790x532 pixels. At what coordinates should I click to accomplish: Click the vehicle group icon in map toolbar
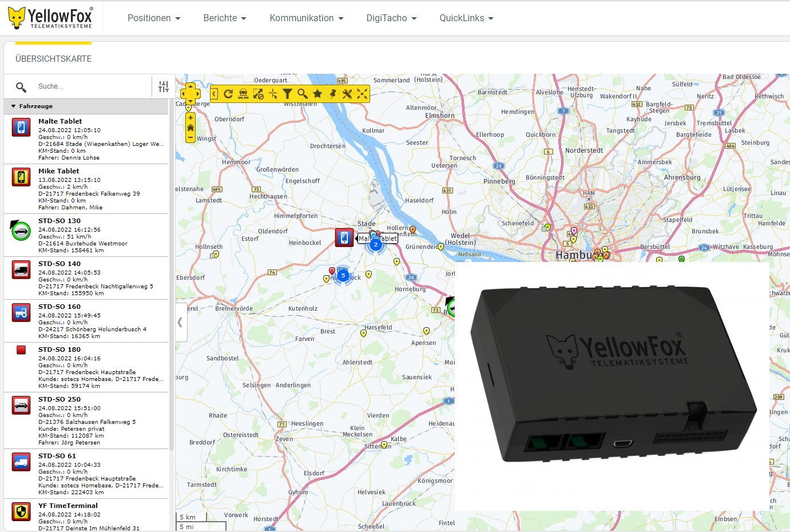click(x=243, y=94)
